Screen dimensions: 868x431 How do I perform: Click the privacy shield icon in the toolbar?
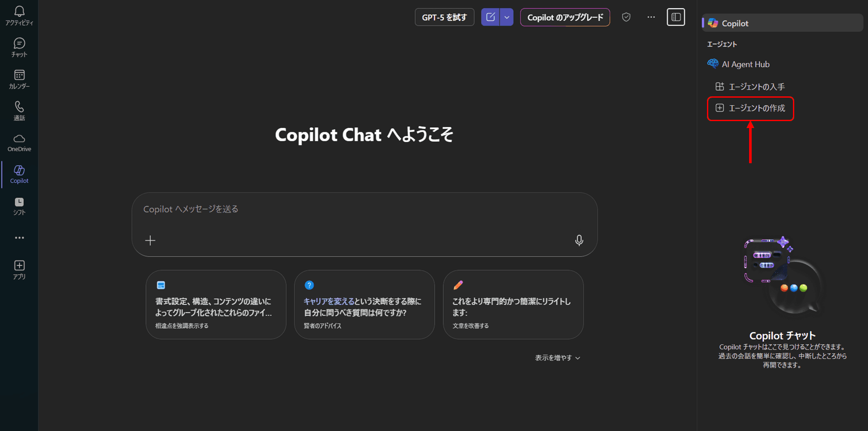click(626, 17)
